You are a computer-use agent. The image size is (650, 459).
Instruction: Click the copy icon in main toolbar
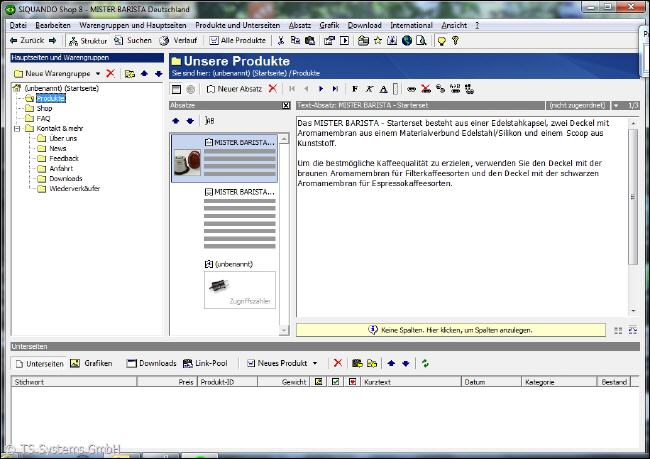(x=295, y=41)
